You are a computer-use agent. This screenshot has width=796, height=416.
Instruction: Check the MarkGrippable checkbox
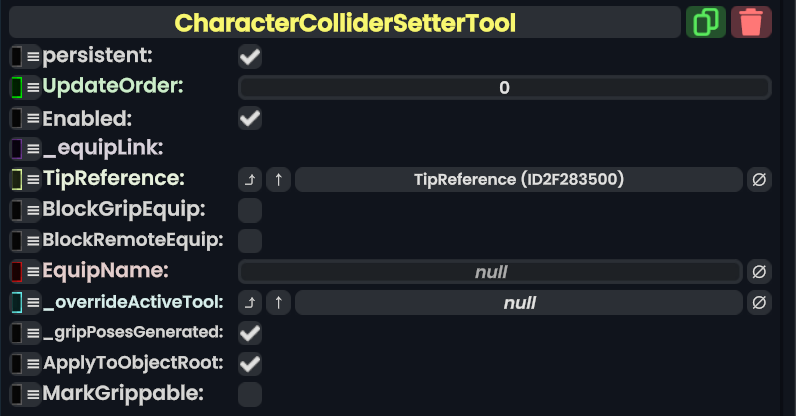(x=250, y=394)
